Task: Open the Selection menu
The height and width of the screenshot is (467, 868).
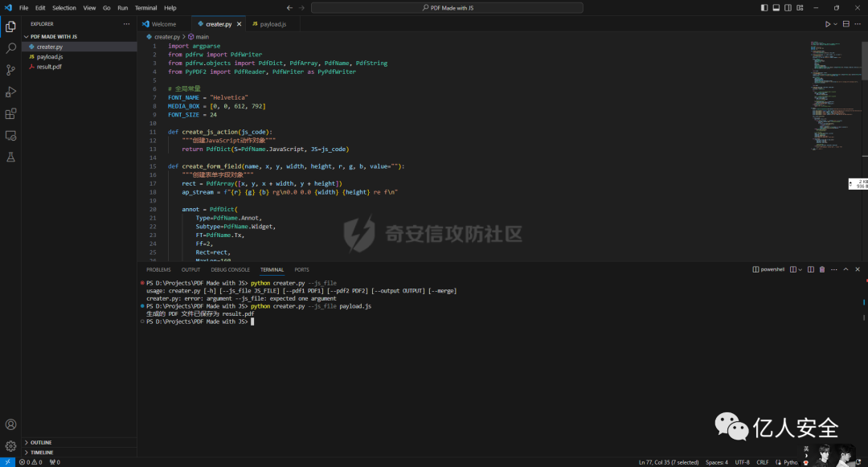Action: (64, 8)
